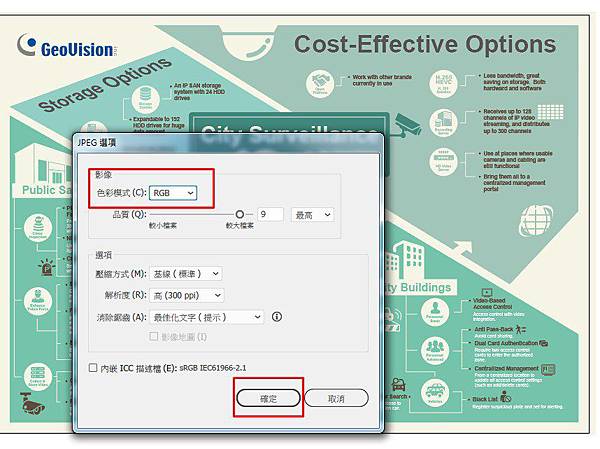Click the 取消 cancel button
Viewport: 600px width, 449px height.
click(336, 398)
